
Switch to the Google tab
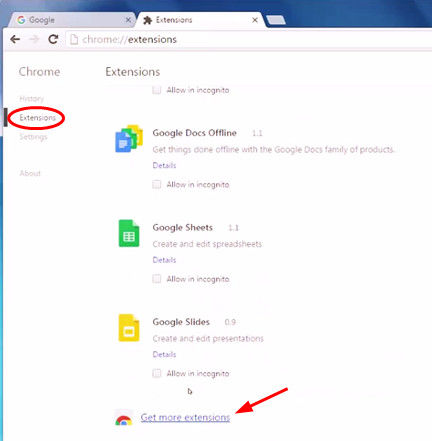[x=72, y=20]
